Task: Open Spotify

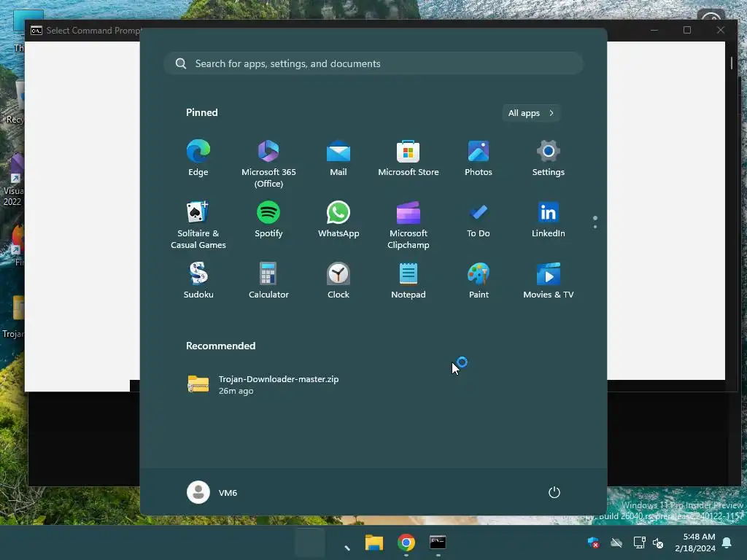Action: [268, 219]
